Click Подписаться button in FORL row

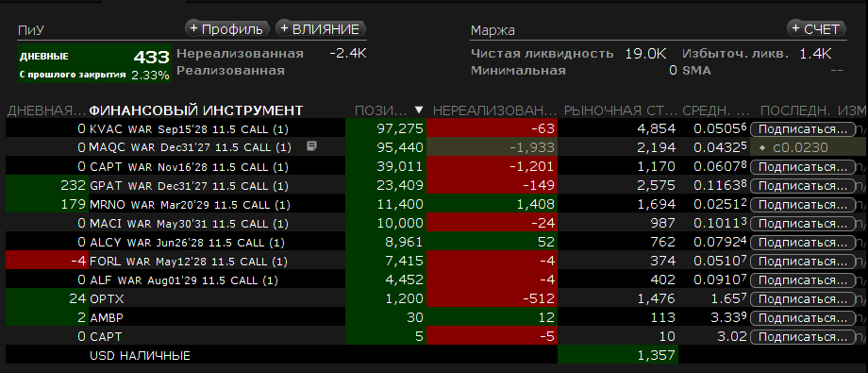[803, 261]
